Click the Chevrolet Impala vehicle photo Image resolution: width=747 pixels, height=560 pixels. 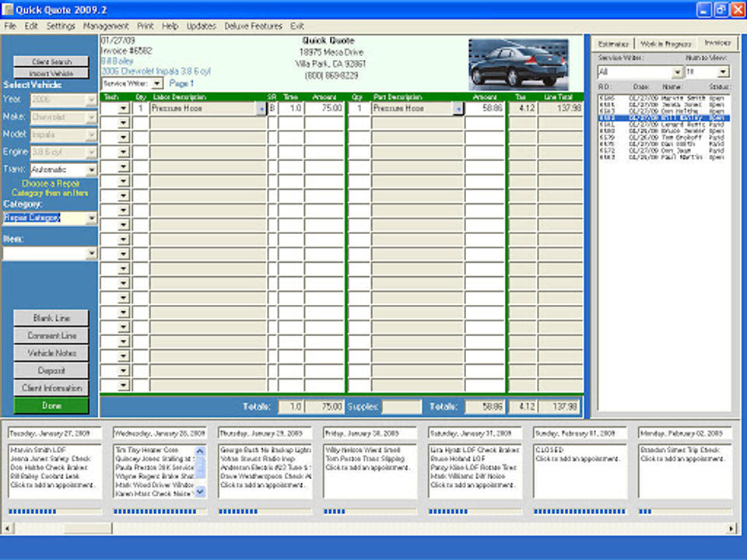(517, 64)
